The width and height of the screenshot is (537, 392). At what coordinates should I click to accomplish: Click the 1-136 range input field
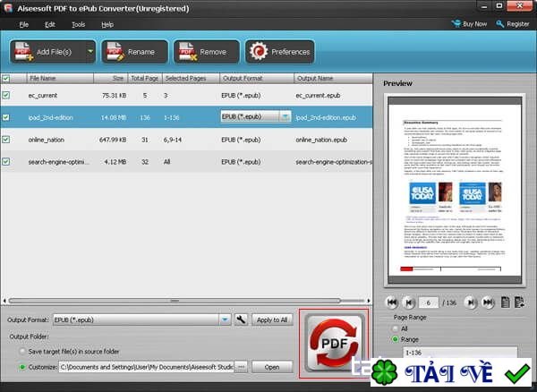[x=460, y=353]
